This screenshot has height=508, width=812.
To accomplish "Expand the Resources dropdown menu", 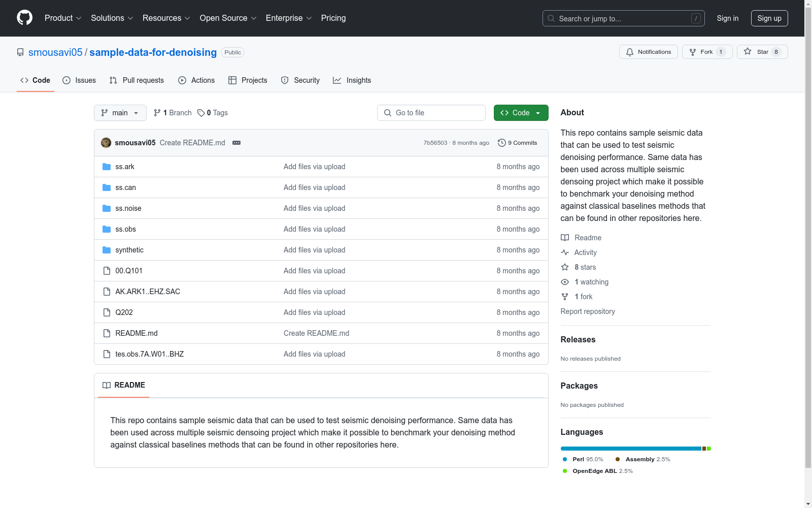I will point(166,18).
